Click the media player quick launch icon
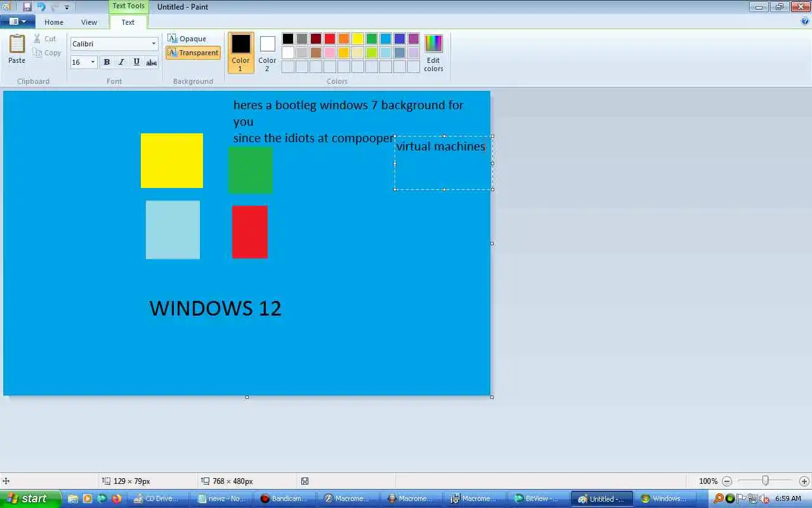This screenshot has width=812, height=508. coord(88,499)
